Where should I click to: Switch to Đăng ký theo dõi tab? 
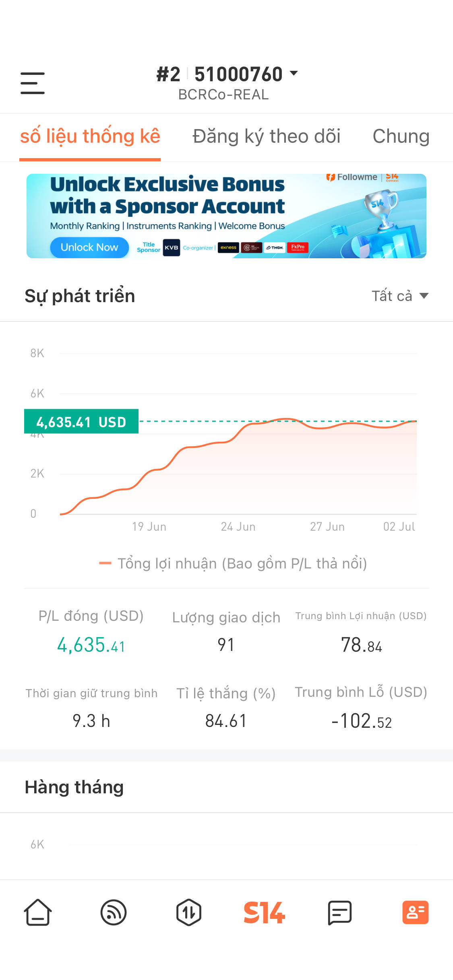point(266,136)
